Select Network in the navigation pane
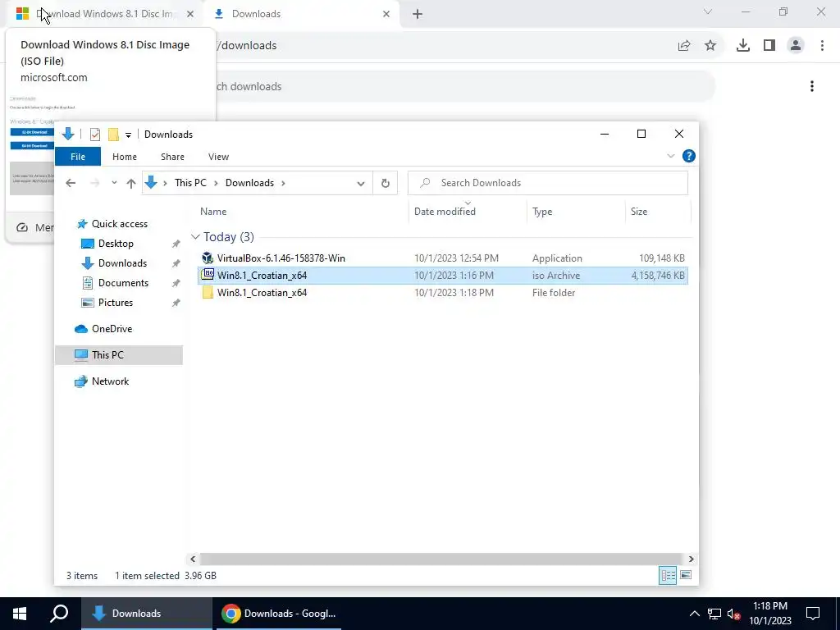The image size is (840, 630). 110,381
